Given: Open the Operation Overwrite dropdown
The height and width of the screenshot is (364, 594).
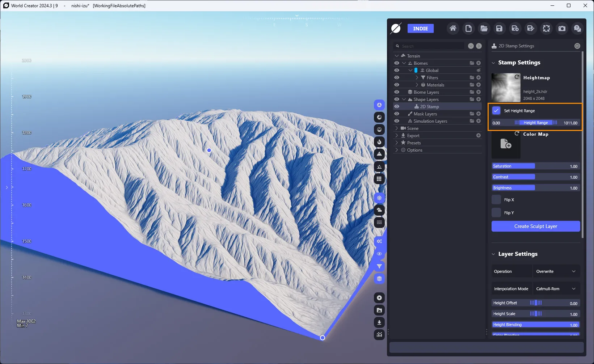Looking at the screenshot, I should (556, 271).
